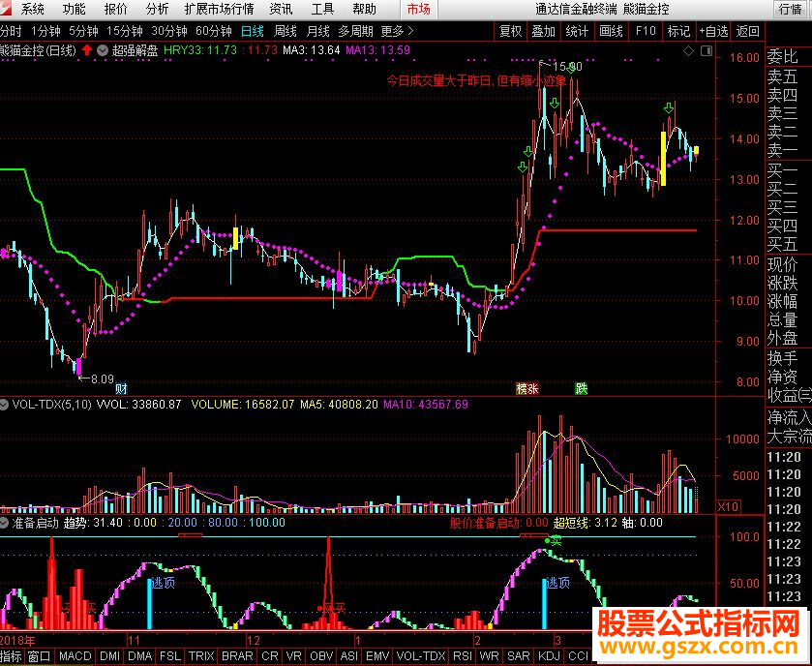Click the 统计 button
The width and height of the screenshot is (812, 666).
click(577, 32)
